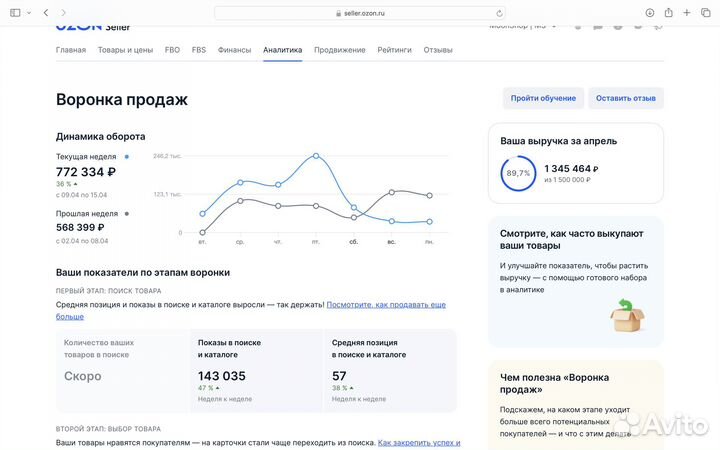The height and width of the screenshot is (450, 720).
Task: Open Safari downloads icon
Action: (x=650, y=13)
